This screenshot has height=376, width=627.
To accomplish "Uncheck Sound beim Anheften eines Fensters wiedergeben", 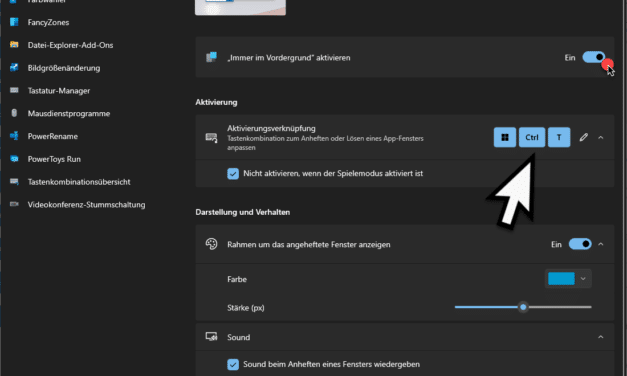I will 233,364.
